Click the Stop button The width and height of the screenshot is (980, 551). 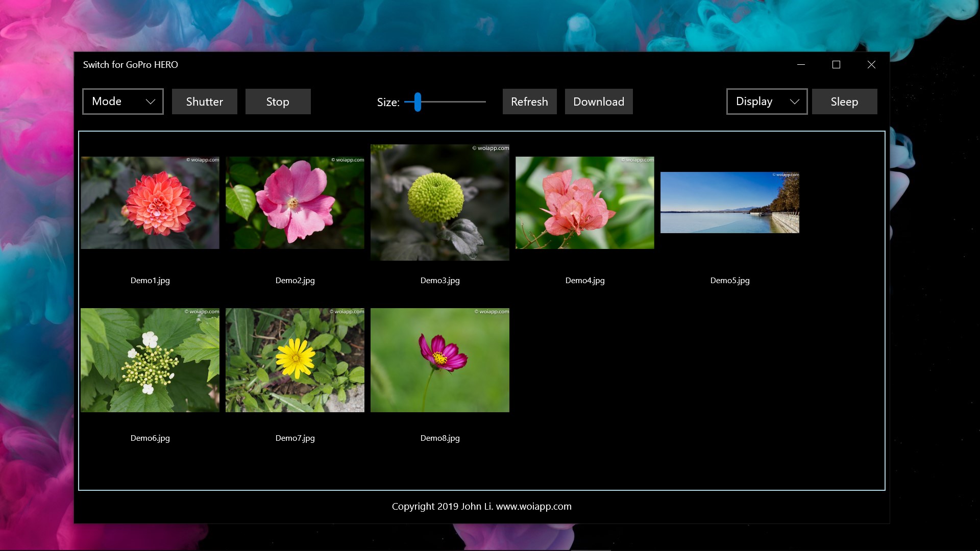pos(278,102)
